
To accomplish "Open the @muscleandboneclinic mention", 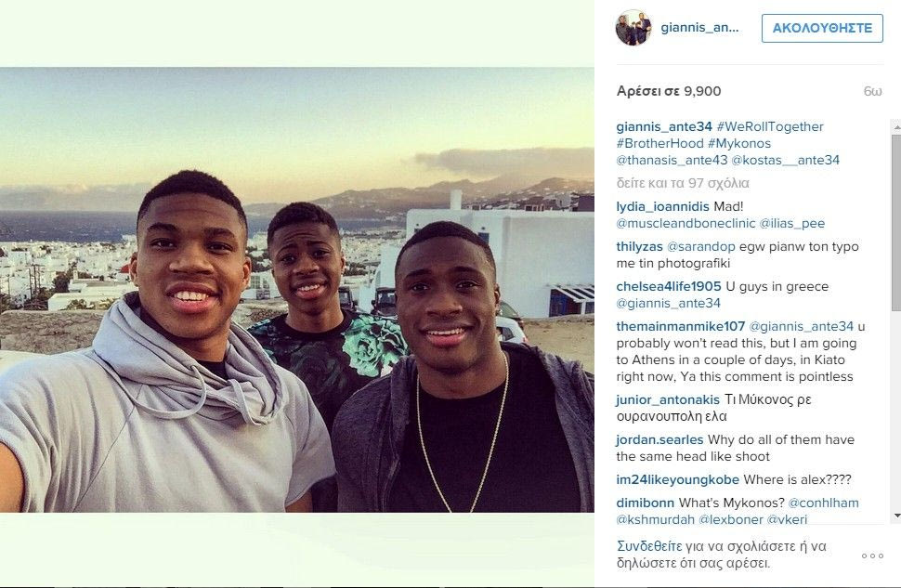I will click(686, 223).
